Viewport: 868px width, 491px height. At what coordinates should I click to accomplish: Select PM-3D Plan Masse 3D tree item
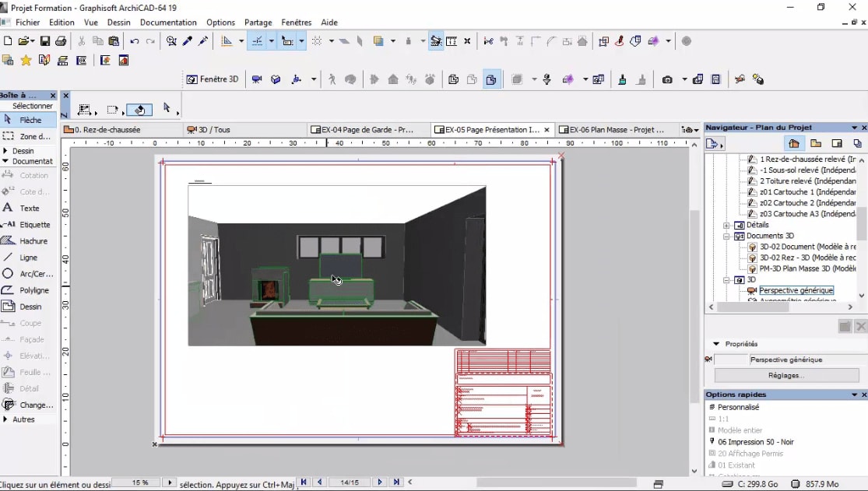coord(807,268)
